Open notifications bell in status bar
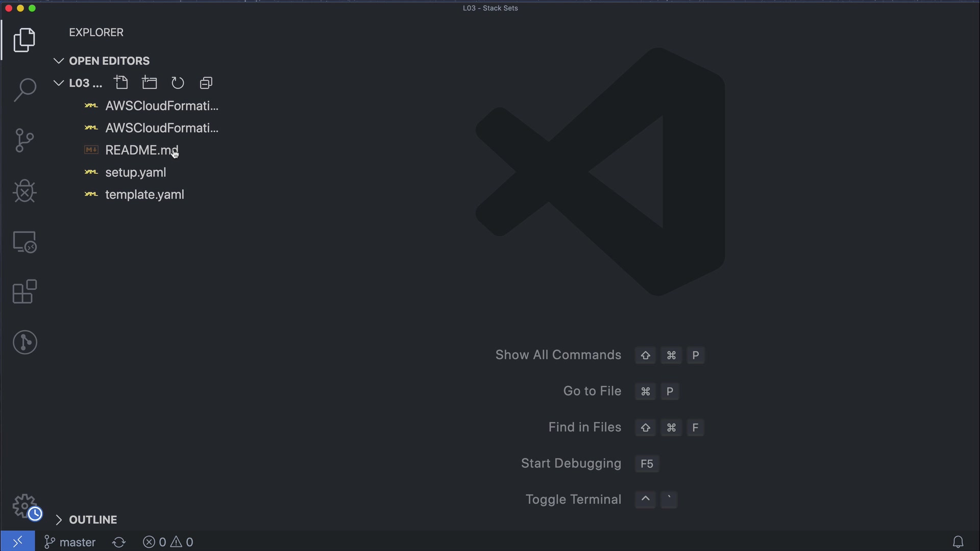980x551 pixels. 958,542
